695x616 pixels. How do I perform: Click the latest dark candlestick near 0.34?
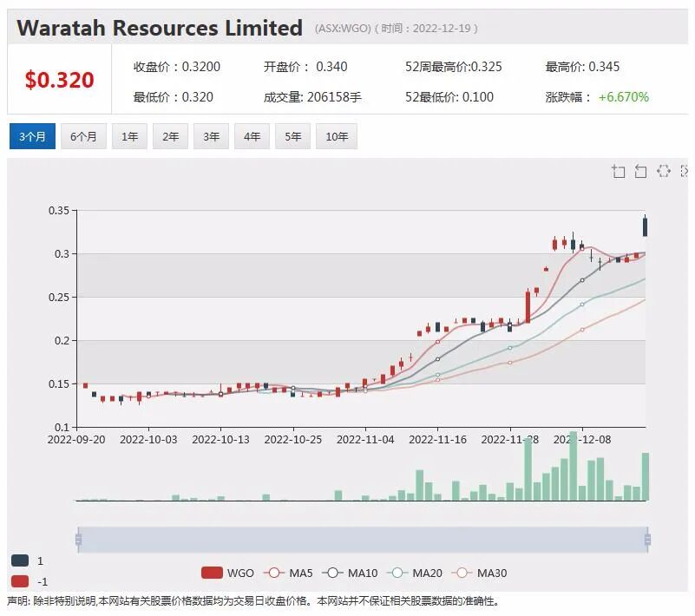click(646, 226)
